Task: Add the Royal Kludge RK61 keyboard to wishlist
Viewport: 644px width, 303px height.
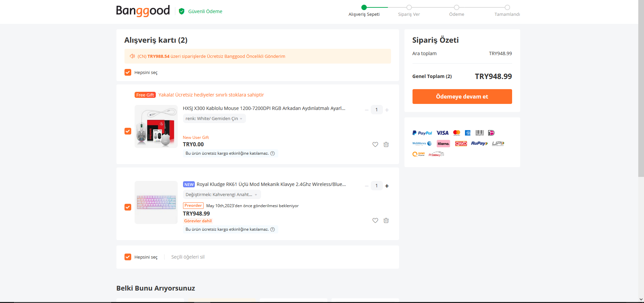Action: coord(375,221)
